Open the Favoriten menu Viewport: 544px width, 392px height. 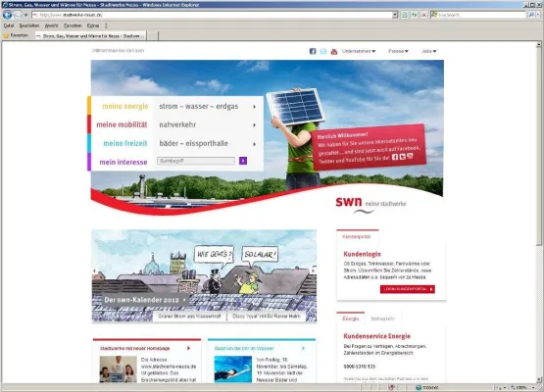73,25
